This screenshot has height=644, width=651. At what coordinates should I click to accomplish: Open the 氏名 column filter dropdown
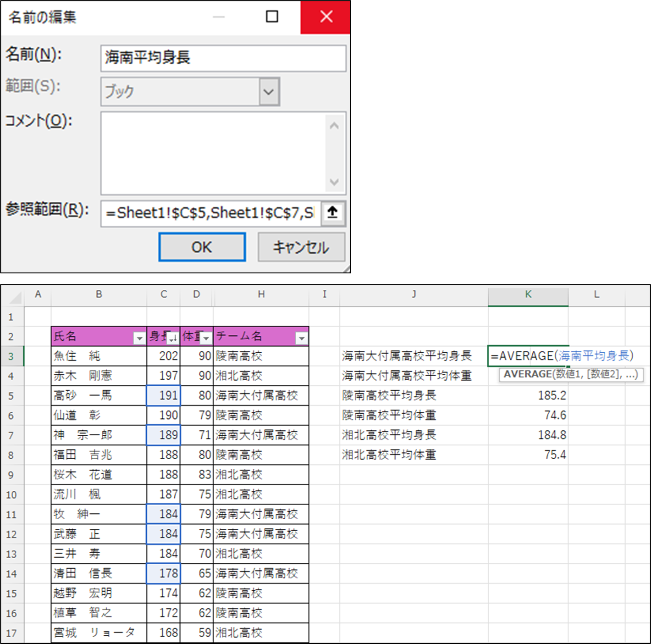pos(139,339)
